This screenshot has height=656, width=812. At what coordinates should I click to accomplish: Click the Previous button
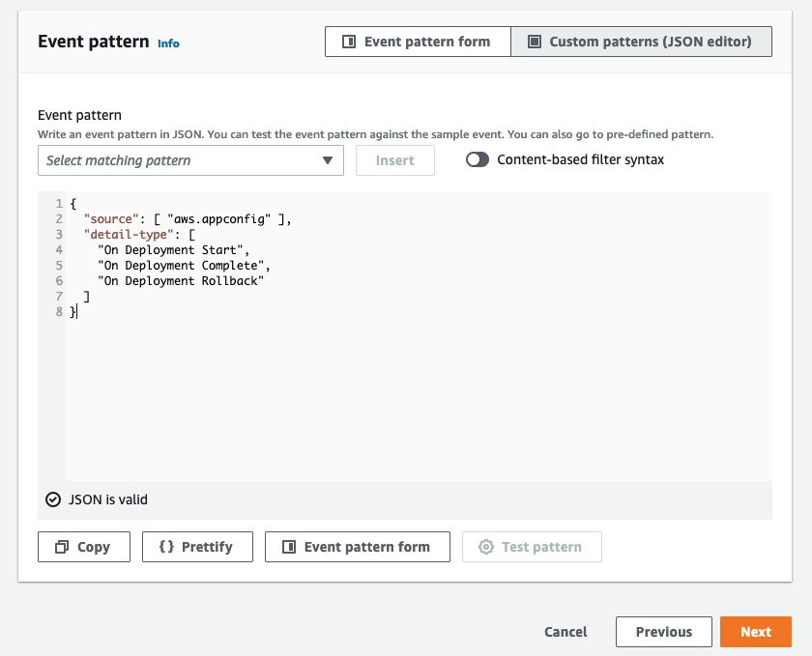(x=664, y=632)
